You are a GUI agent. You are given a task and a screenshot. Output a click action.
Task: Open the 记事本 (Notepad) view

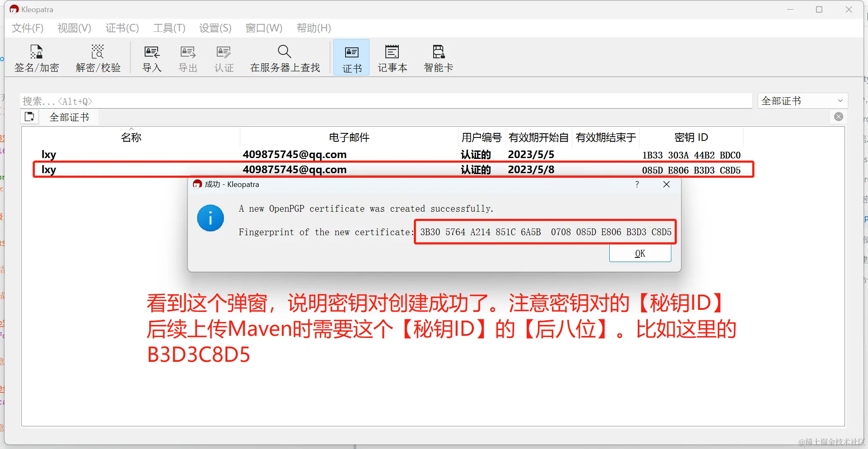coord(392,57)
